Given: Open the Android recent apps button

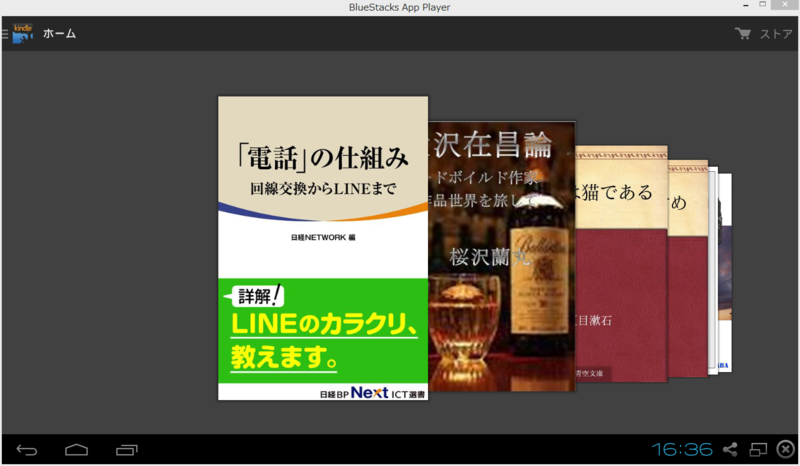Looking at the screenshot, I should tap(127, 450).
